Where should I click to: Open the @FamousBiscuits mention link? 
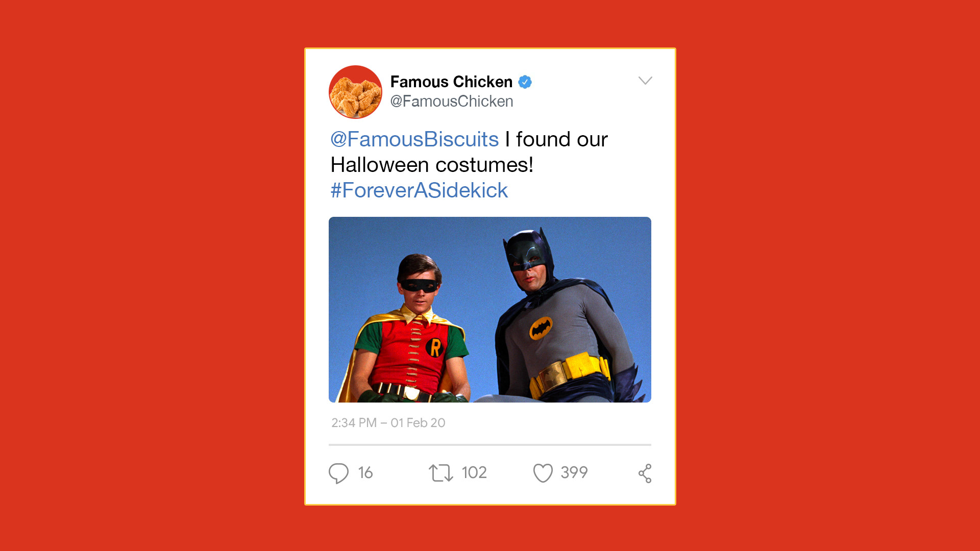point(414,139)
